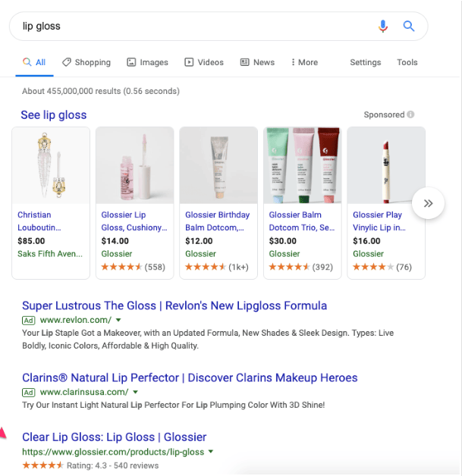Open the Tools option
The width and height of the screenshot is (462, 476).
pyautogui.click(x=407, y=62)
